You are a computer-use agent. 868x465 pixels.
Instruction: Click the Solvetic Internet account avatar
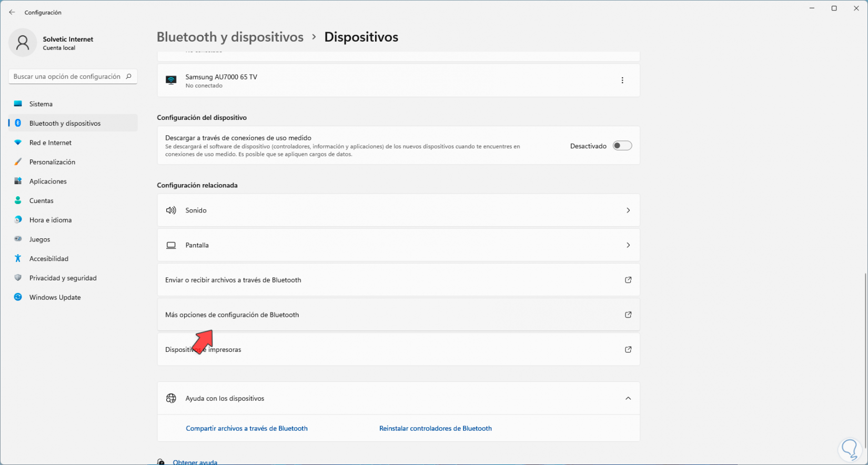tap(23, 43)
